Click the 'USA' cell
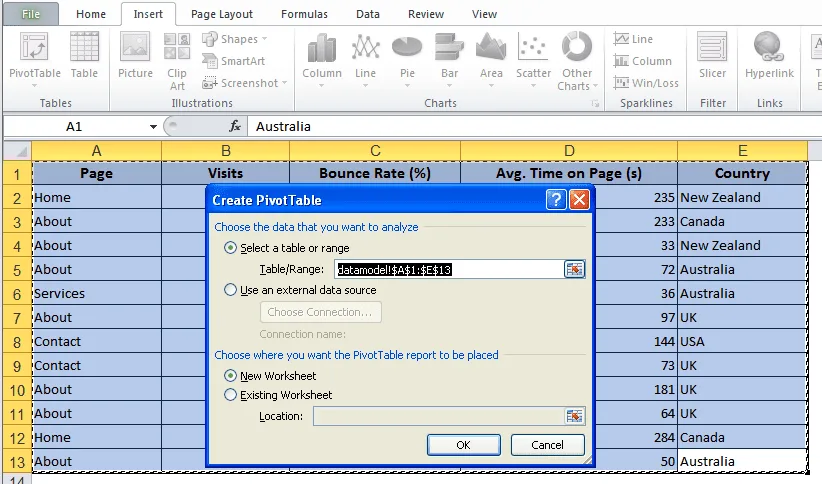 pyautogui.click(x=742, y=342)
